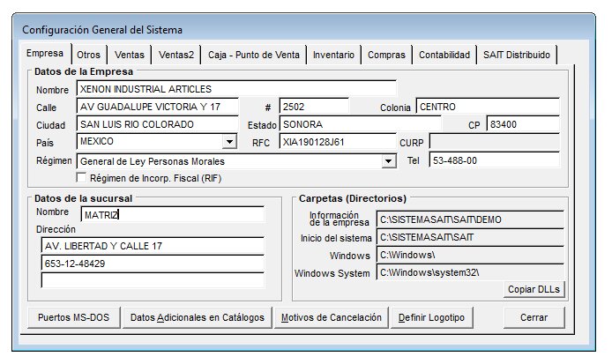Click the Estado label

click(262, 125)
